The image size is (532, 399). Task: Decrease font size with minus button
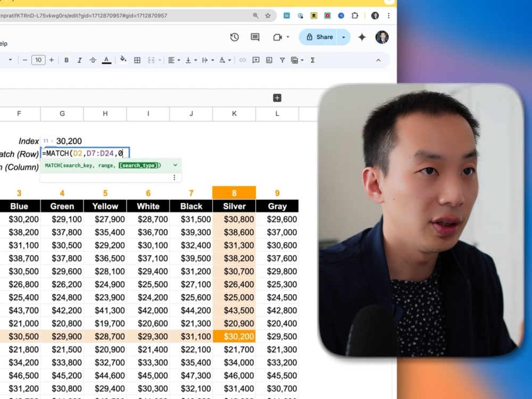coord(25,60)
